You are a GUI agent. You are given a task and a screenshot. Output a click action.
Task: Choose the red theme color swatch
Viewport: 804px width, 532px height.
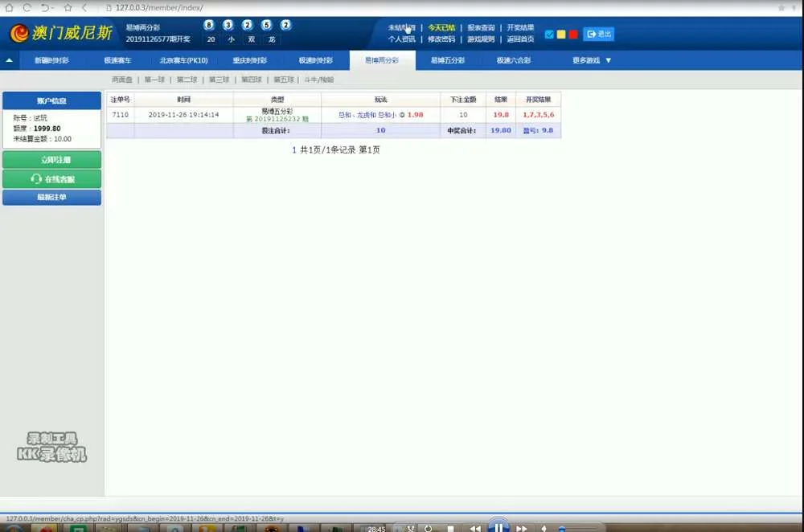click(573, 35)
